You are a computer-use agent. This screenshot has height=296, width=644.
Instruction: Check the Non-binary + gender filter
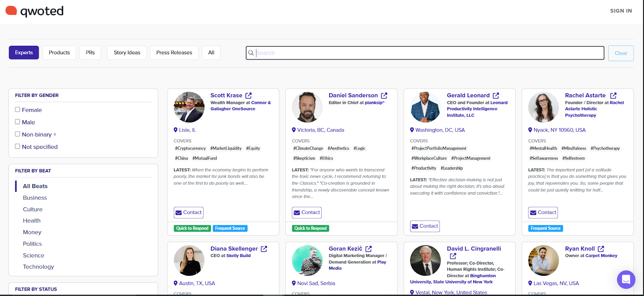coord(18,134)
